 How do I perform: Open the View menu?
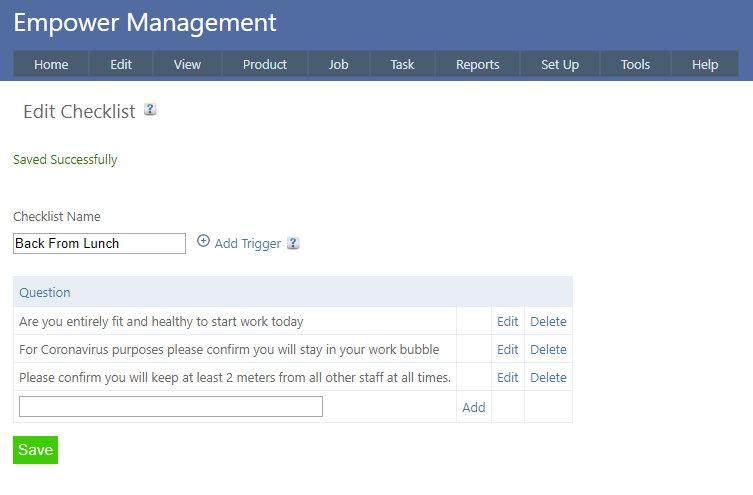187,64
